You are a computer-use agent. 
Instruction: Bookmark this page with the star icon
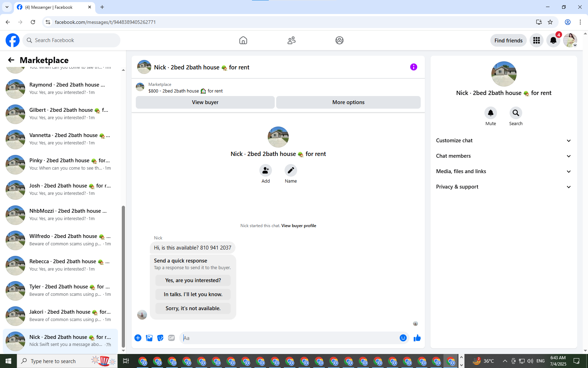550,22
